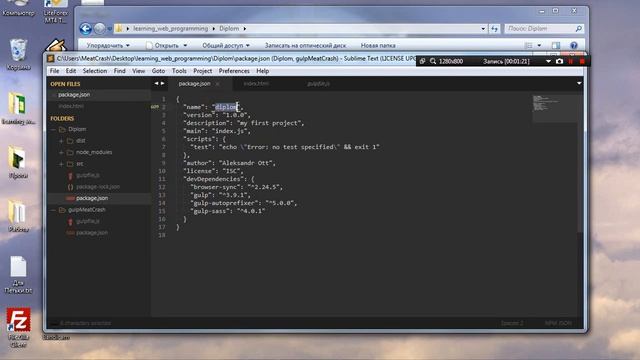Click Spaces indentation setting in status bar

click(x=512, y=323)
